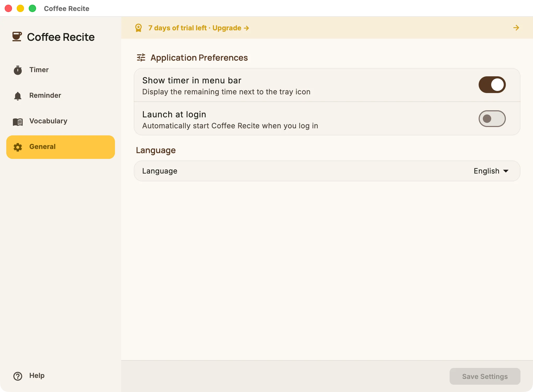Click the open book Vocabulary icon
The image size is (533, 392).
[18, 122]
